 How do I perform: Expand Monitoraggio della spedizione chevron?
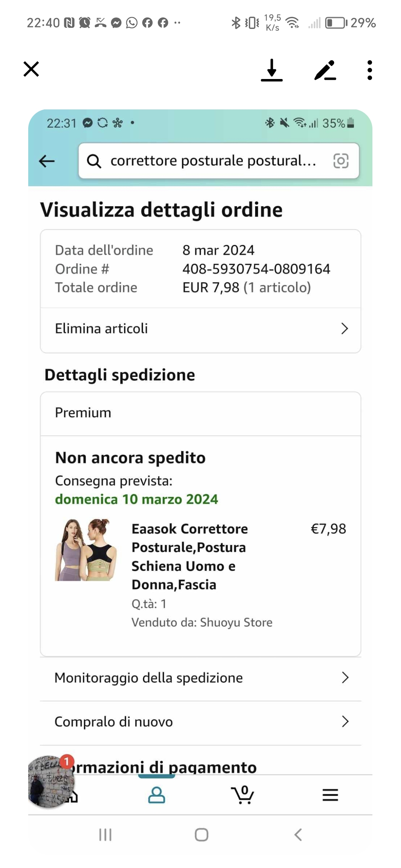[345, 678]
